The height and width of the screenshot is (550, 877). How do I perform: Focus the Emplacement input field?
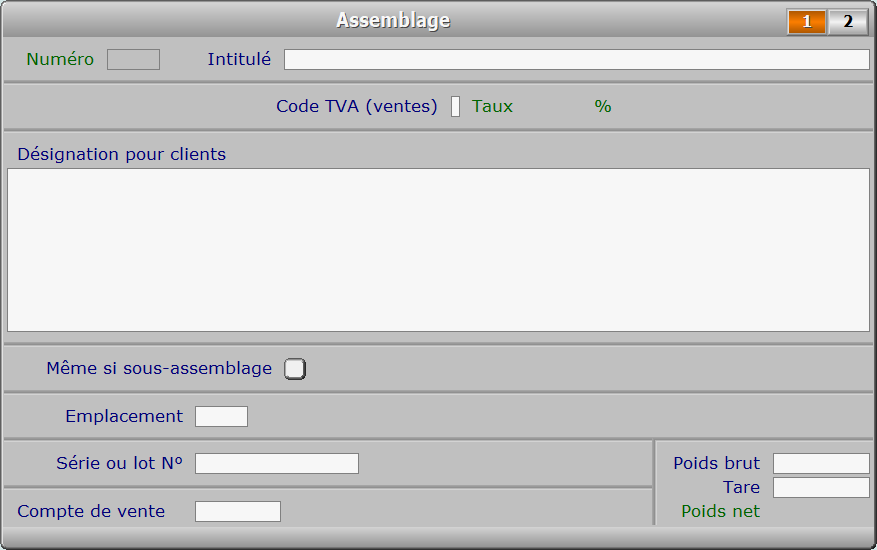[221, 416]
